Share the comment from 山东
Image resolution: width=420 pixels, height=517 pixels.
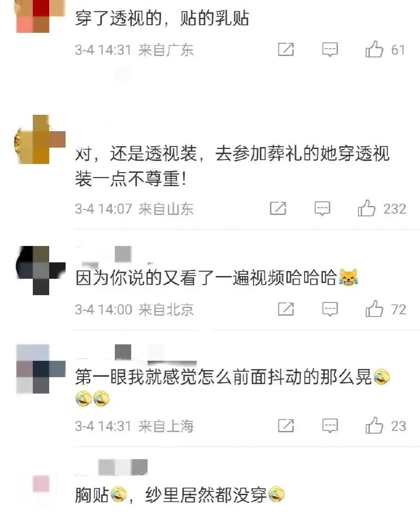(x=278, y=208)
